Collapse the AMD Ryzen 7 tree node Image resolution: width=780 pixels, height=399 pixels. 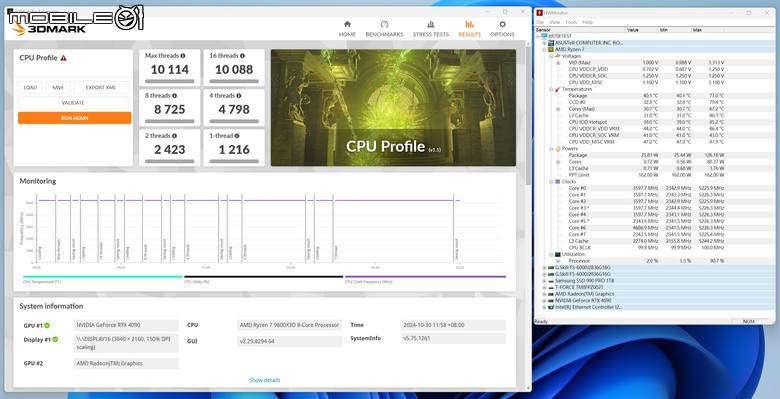[x=544, y=49]
